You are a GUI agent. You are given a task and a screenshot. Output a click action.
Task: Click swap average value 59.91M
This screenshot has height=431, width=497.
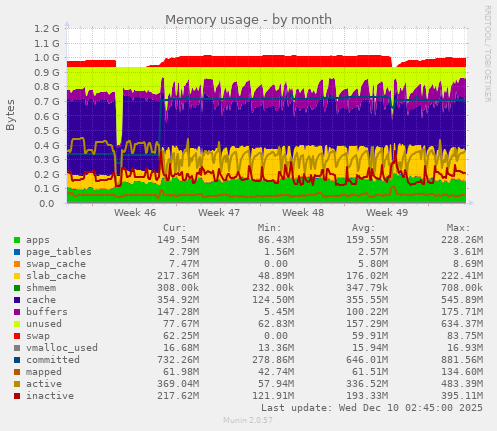[x=370, y=336]
